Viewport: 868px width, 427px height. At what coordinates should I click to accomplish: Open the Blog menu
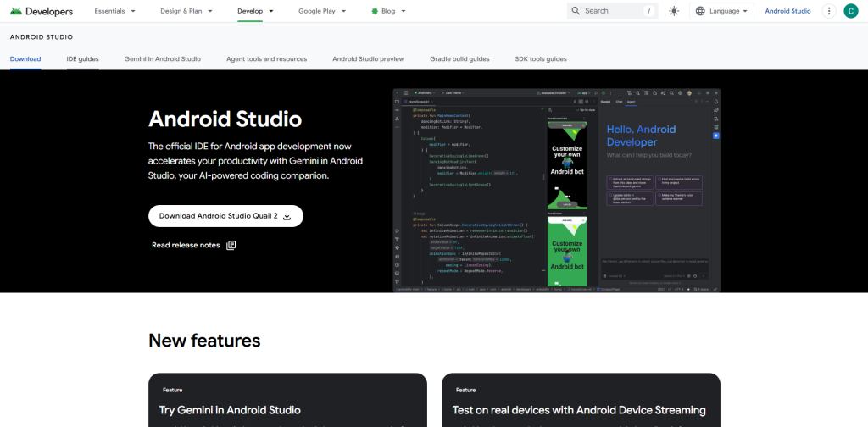(388, 11)
